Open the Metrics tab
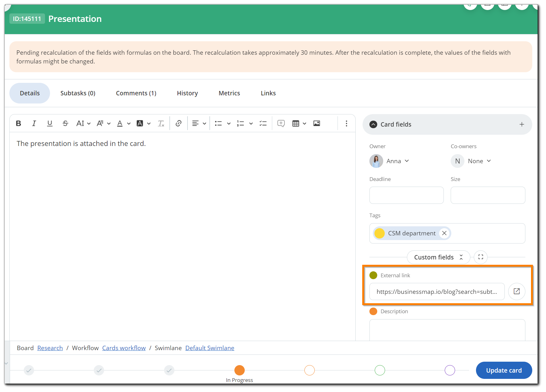546x392 pixels. click(229, 93)
